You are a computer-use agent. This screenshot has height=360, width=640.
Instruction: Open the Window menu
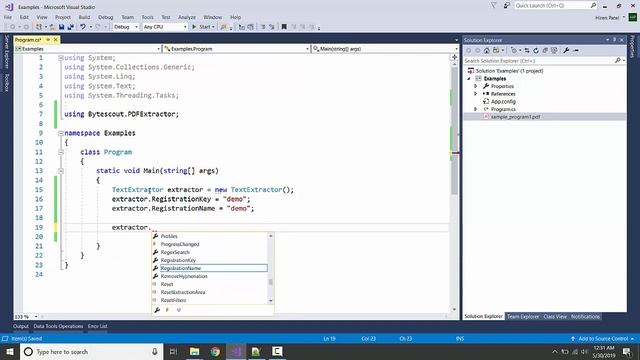point(213,17)
